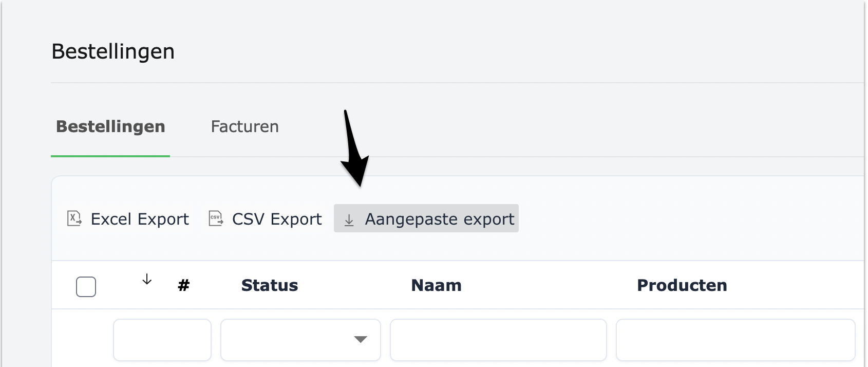Tick the select-all orders checkbox
Image resolution: width=868 pixels, height=367 pixels.
86,287
